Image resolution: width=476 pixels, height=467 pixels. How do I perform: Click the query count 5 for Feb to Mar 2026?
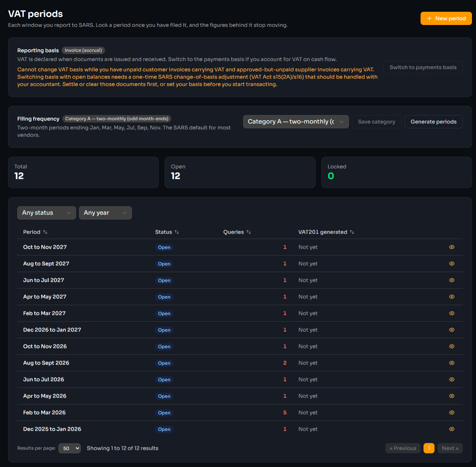[x=285, y=413]
